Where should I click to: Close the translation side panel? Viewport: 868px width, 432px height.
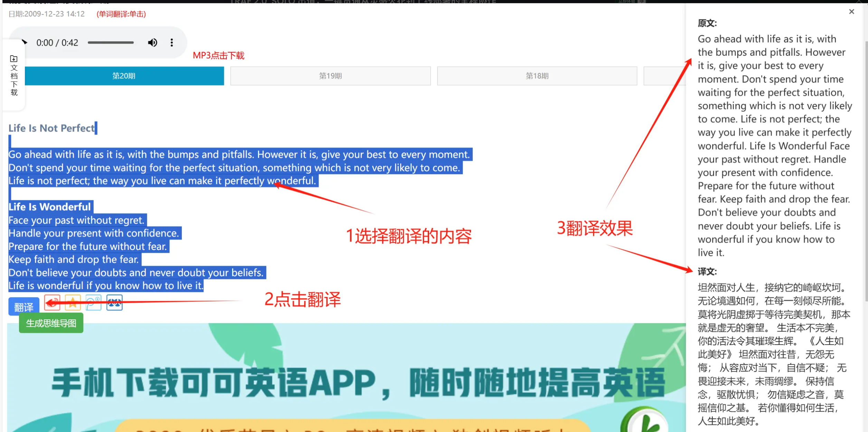pos(851,12)
